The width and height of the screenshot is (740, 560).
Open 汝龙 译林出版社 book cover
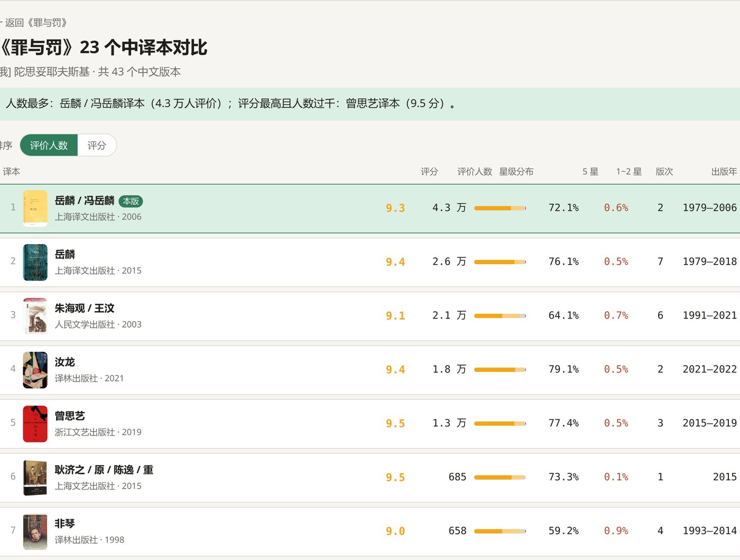point(35,370)
